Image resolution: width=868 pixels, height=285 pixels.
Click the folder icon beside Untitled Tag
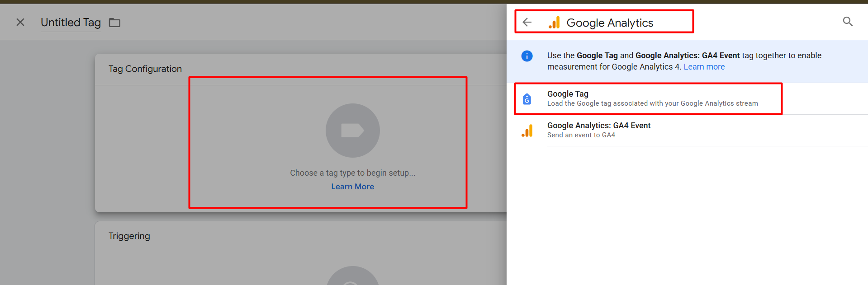click(114, 23)
